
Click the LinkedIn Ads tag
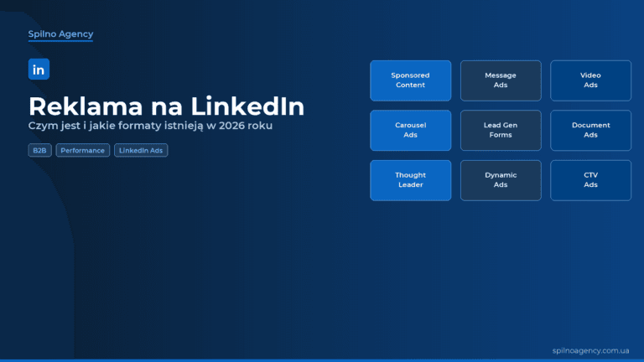[x=141, y=150]
